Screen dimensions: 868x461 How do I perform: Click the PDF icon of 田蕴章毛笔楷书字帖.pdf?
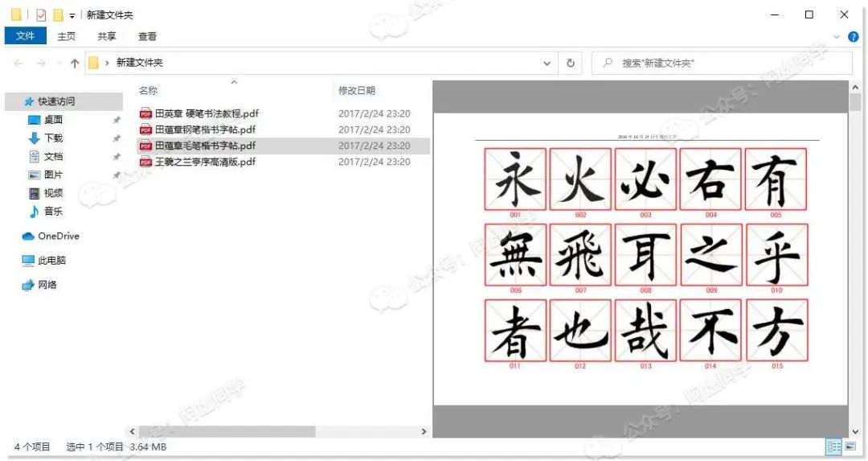(x=145, y=146)
